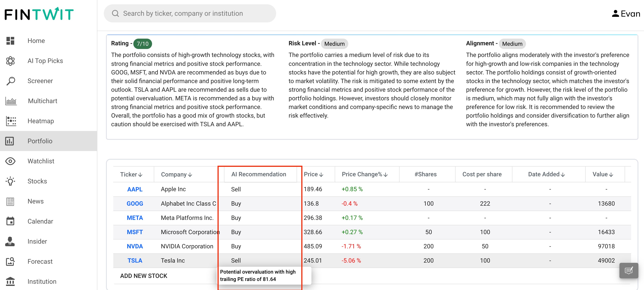
Task: Open the Calendar sidebar item
Action: click(40, 221)
